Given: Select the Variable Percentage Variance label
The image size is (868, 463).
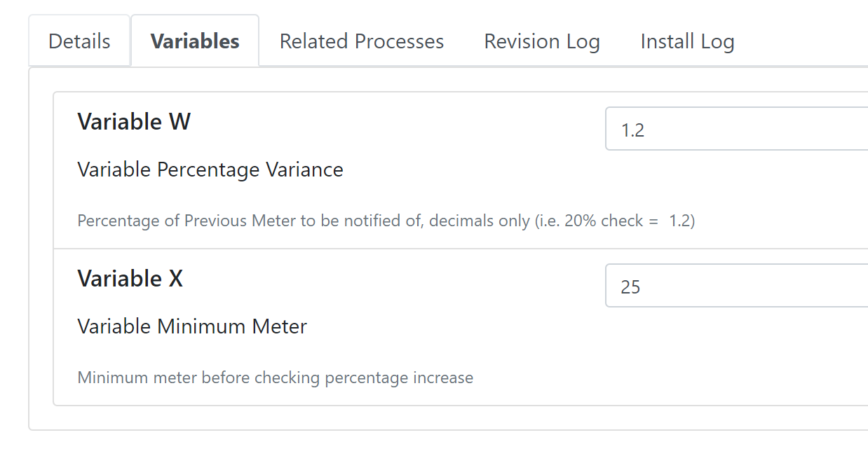Looking at the screenshot, I should click(210, 170).
